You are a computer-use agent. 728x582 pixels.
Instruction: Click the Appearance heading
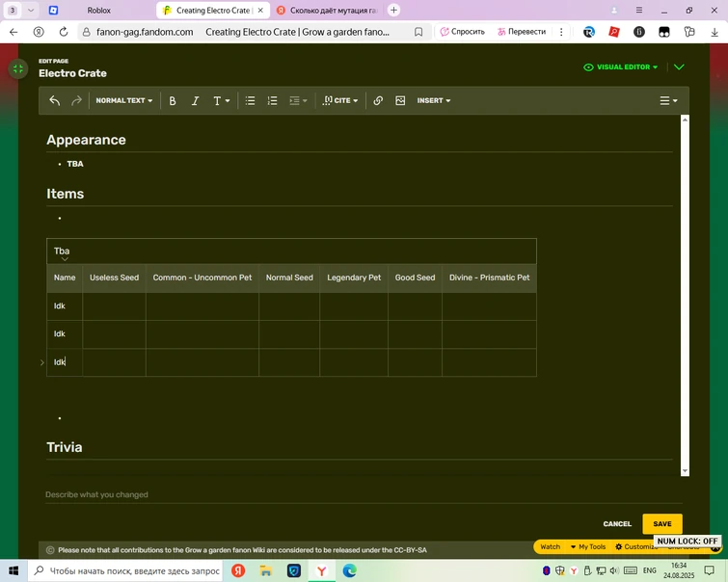click(x=87, y=140)
